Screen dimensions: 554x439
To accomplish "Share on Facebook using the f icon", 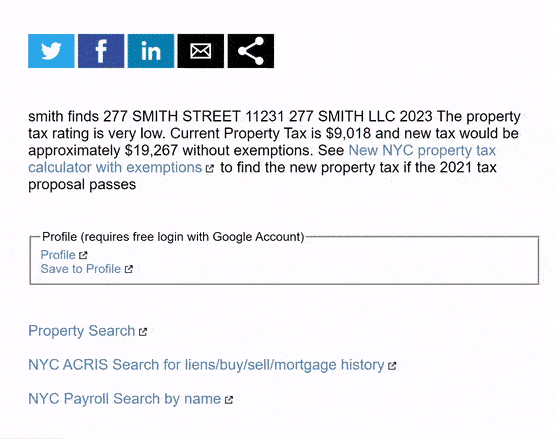I will tap(101, 51).
